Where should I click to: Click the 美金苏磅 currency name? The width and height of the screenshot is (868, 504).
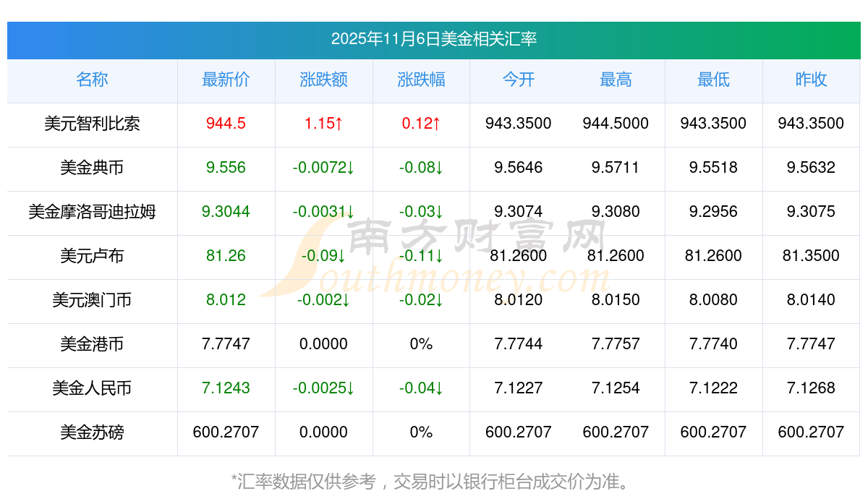(92, 432)
